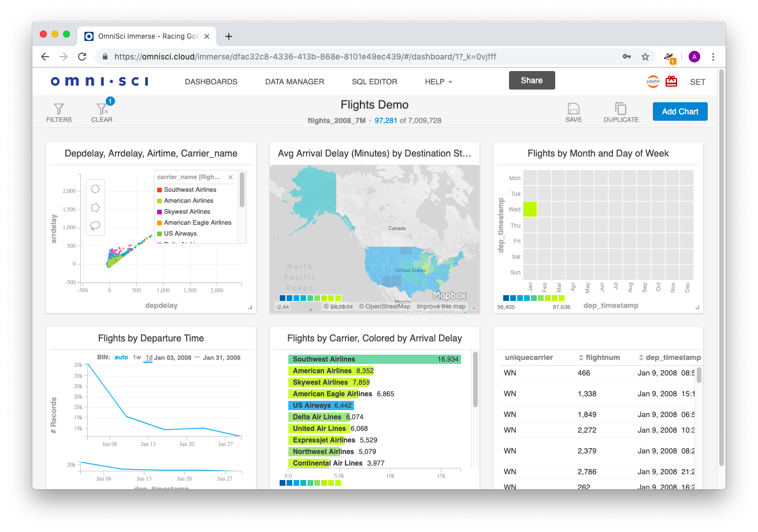
Task: Select the circle lasso tool in scatter chart
Action: [x=96, y=188]
